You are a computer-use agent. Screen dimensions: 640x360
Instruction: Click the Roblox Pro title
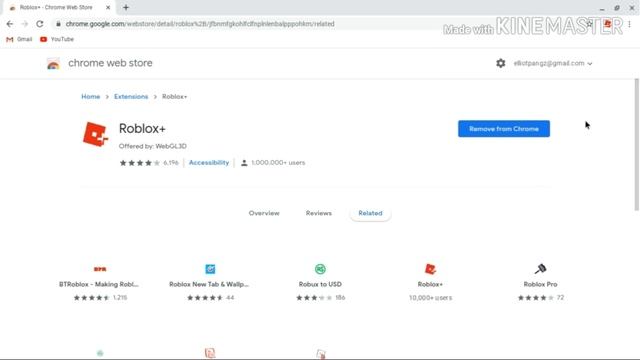click(540, 284)
